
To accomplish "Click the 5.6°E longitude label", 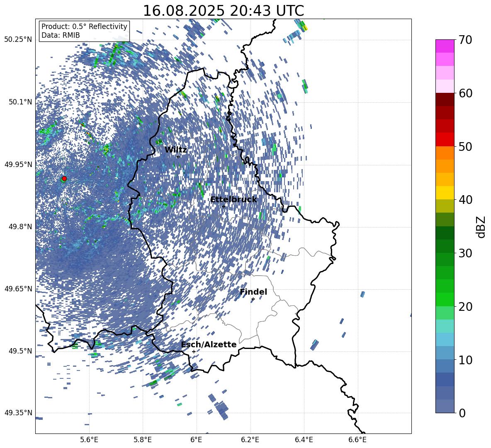I will [89, 440].
